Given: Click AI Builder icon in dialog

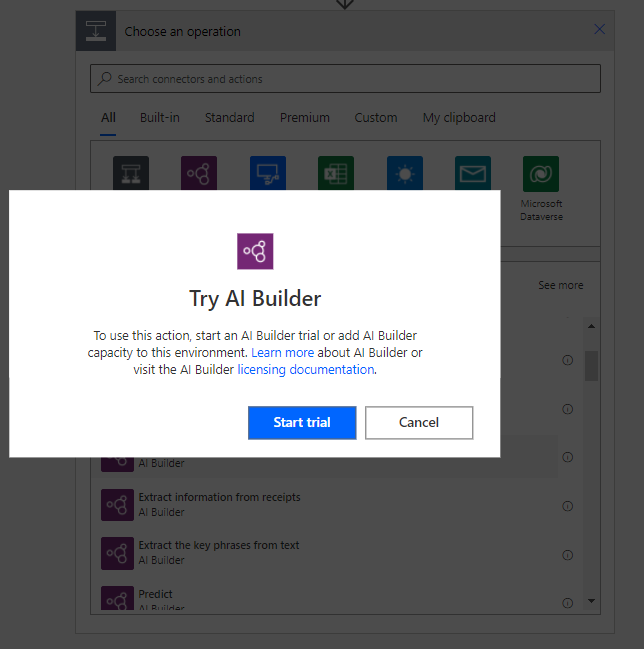Looking at the screenshot, I should point(255,251).
